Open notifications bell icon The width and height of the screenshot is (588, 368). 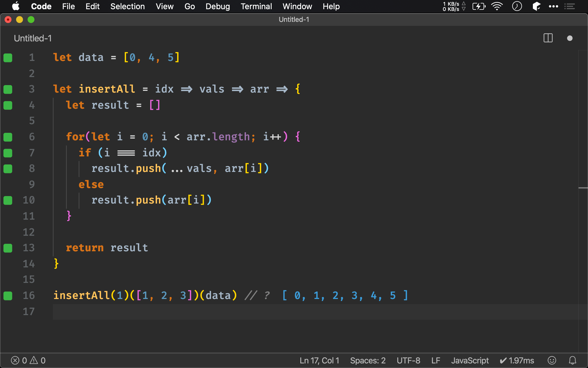[572, 360]
